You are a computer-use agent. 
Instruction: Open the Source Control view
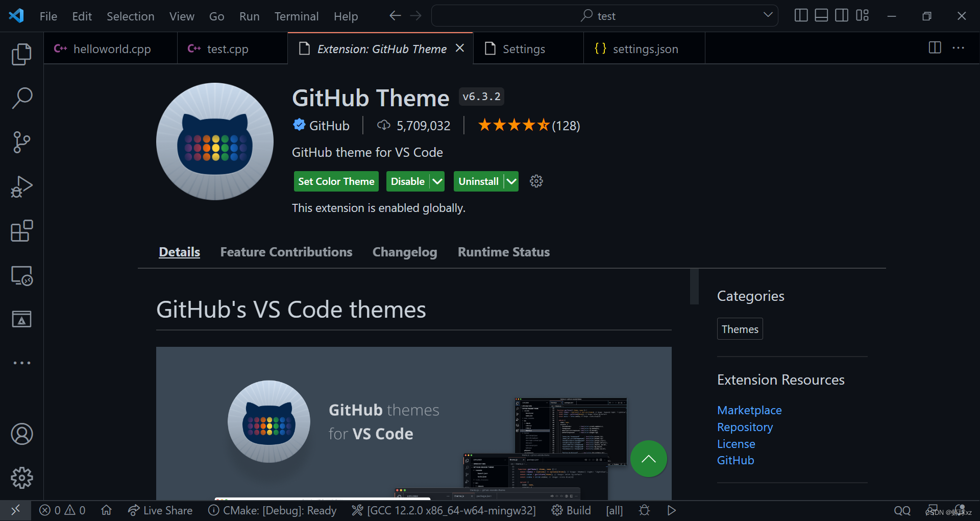tap(21, 142)
